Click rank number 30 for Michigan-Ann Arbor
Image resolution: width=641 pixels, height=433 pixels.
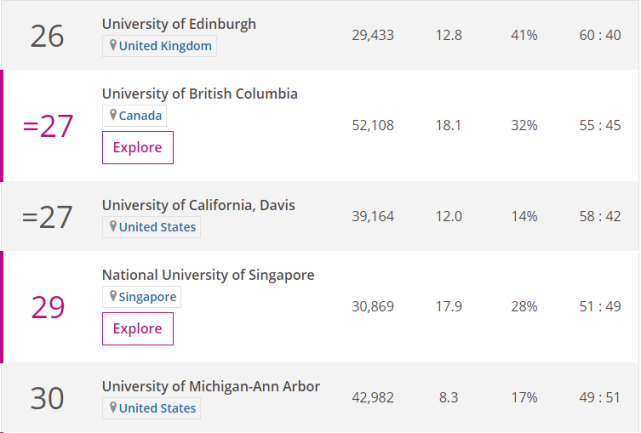click(47, 398)
